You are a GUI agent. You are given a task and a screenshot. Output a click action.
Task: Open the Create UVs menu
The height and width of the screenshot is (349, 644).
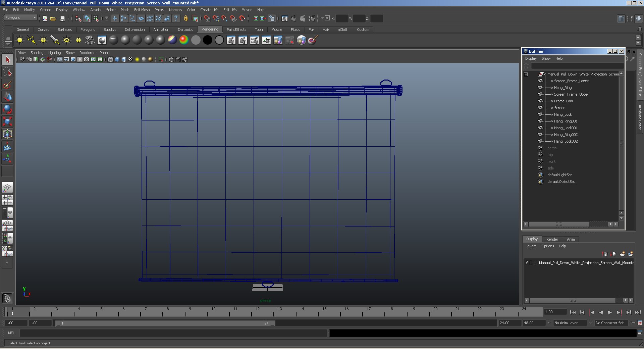(x=209, y=10)
